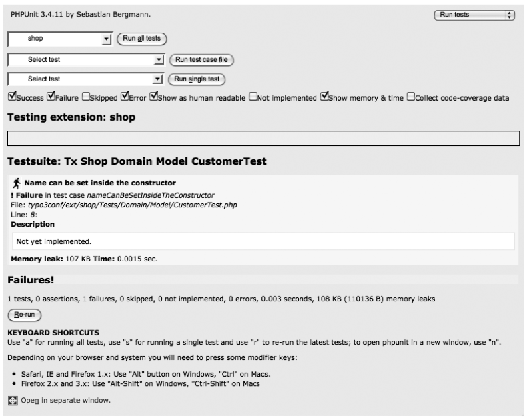Click the Run single test button
This screenshot has height=420, width=529.
click(196, 79)
